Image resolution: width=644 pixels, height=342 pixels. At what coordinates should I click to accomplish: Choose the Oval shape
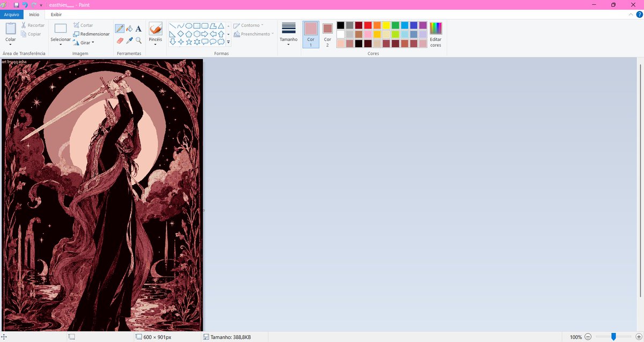(189, 26)
